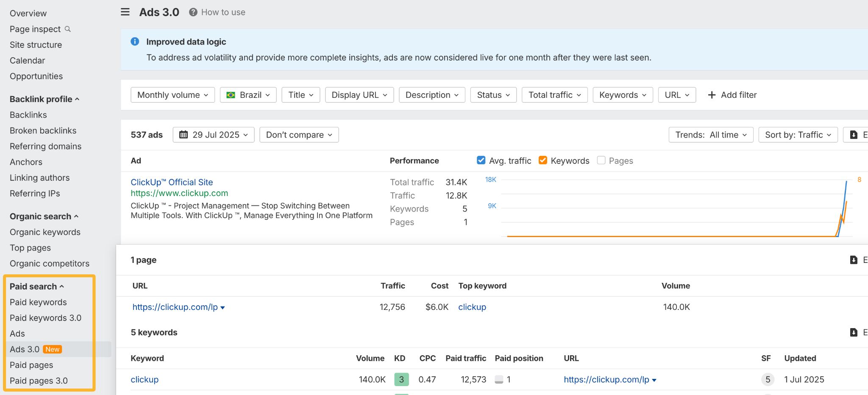
Task: Expand the arrow next to clickup.com/lp URL
Action: [223, 307]
